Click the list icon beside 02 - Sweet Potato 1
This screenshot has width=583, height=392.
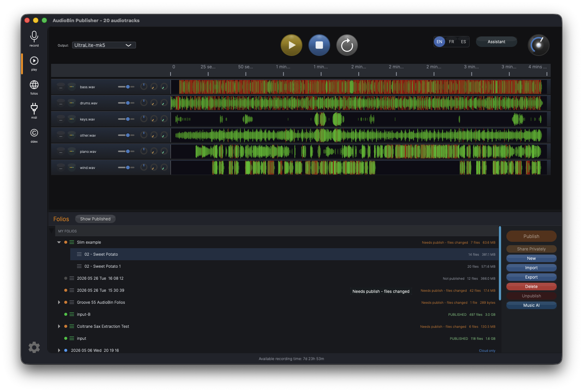tap(79, 266)
